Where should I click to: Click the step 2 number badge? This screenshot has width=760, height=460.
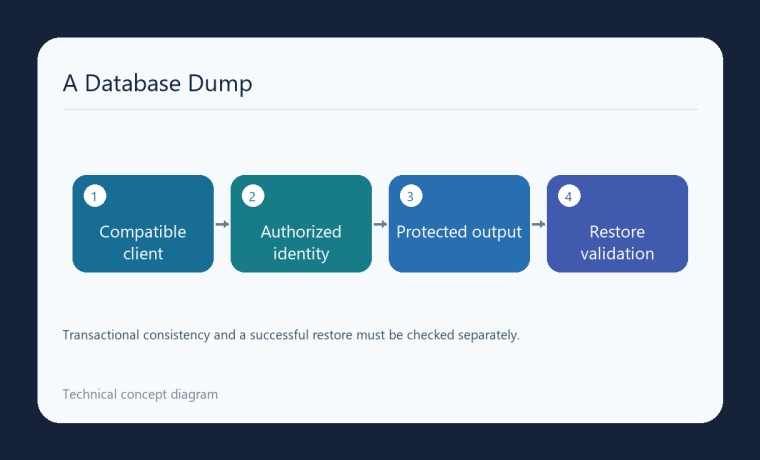(x=253, y=196)
